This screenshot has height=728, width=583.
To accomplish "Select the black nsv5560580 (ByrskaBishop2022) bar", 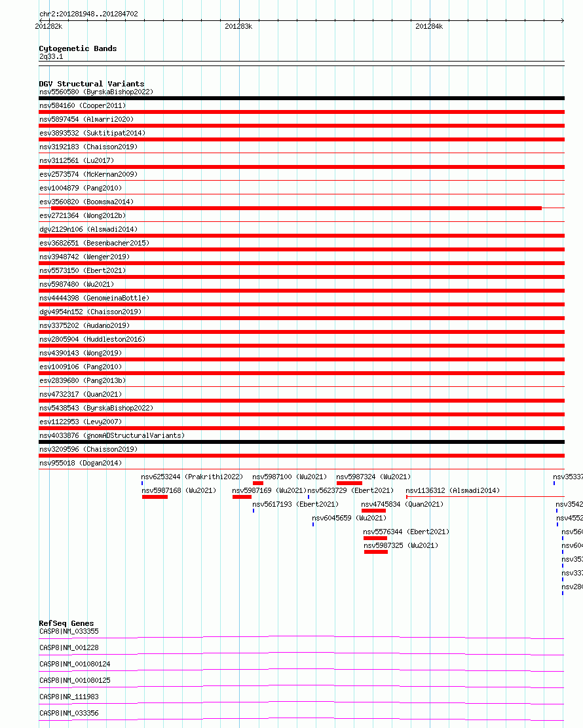I will coord(301,98).
